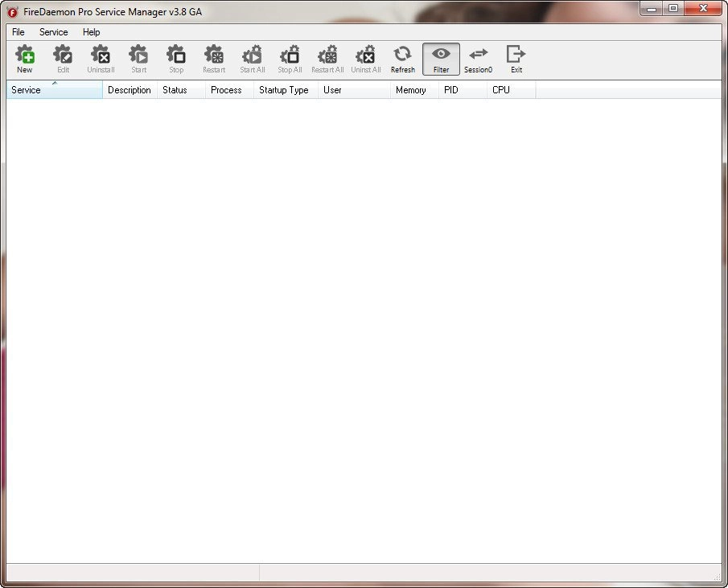Open the File menu
The image size is (728, 588).
(x=19, y=32)
